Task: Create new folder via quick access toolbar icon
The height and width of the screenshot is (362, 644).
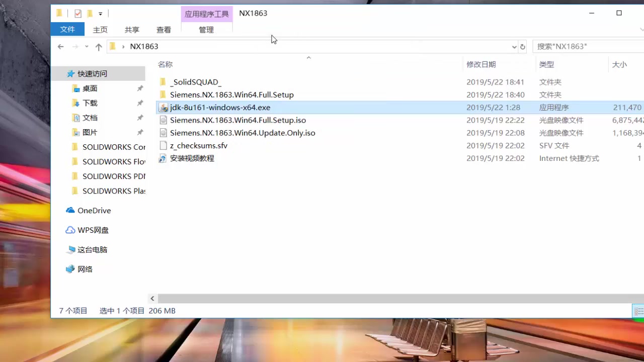Action: coord(91,13)
